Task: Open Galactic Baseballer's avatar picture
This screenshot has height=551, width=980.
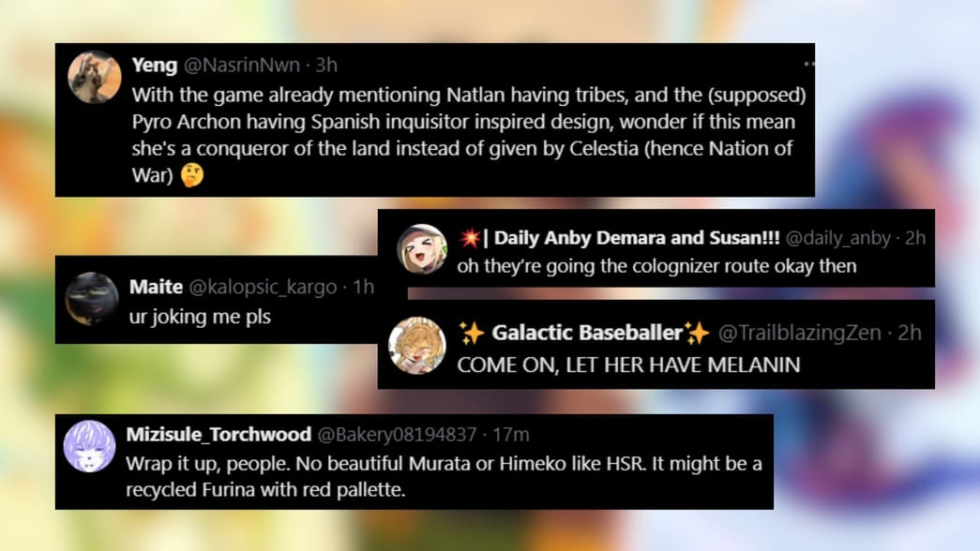Action: point(417,346)
